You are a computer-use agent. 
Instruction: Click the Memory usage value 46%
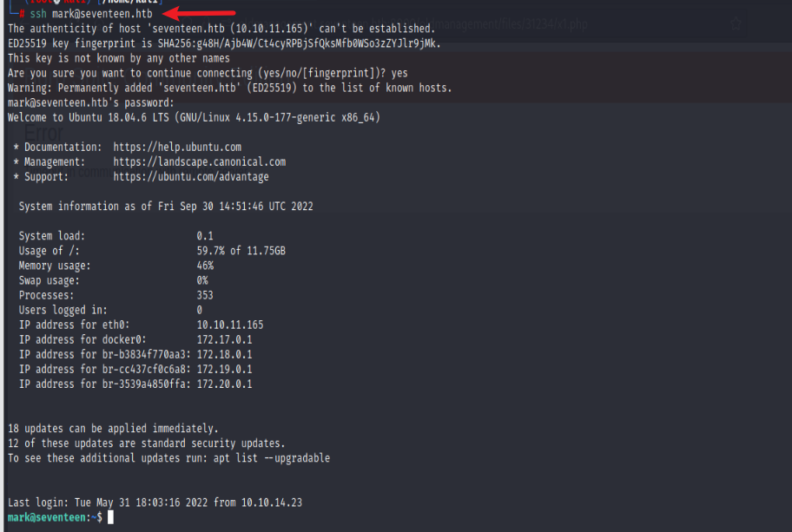tap(205, 266)
